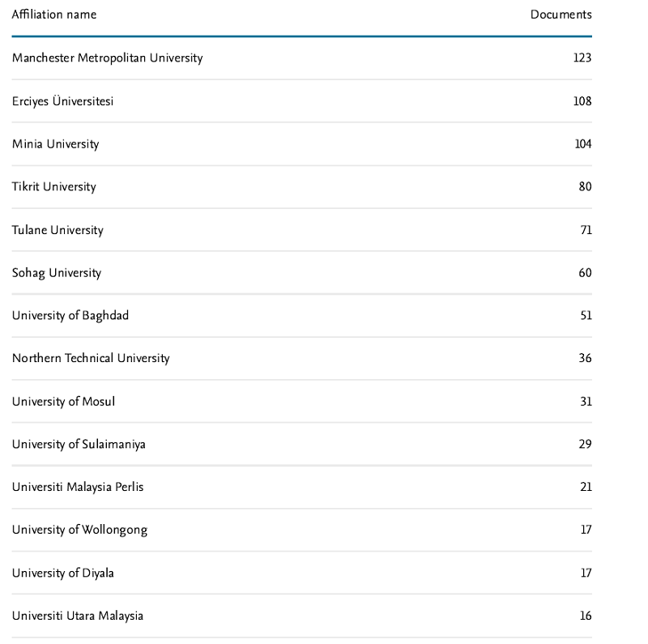Open University of Wollongong affiliation
Image resolution: width=648 pixels, height=644 pixels.
click(79, 531)
